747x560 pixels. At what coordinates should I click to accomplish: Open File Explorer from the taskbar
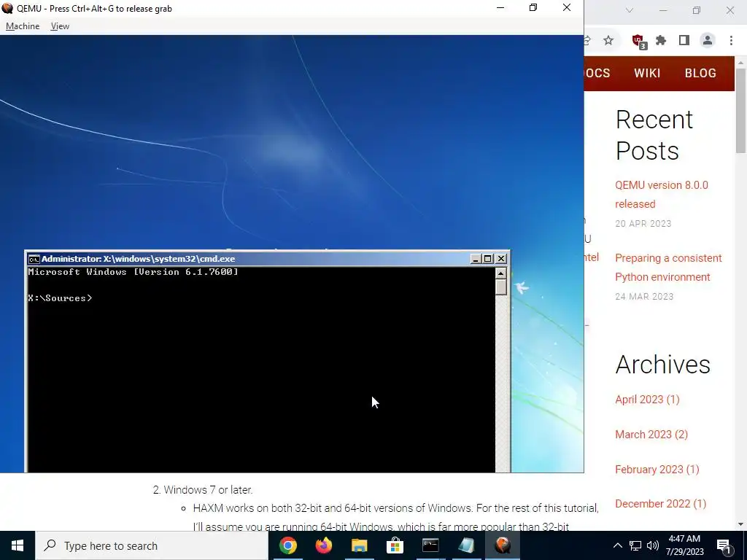tap(359, 545)
